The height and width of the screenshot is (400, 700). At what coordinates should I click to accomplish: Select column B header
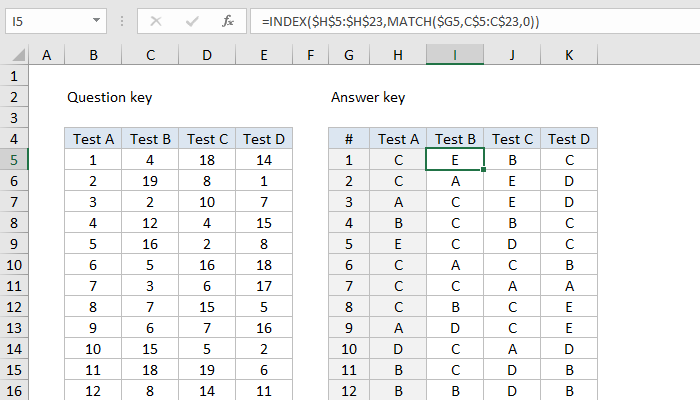93,55
